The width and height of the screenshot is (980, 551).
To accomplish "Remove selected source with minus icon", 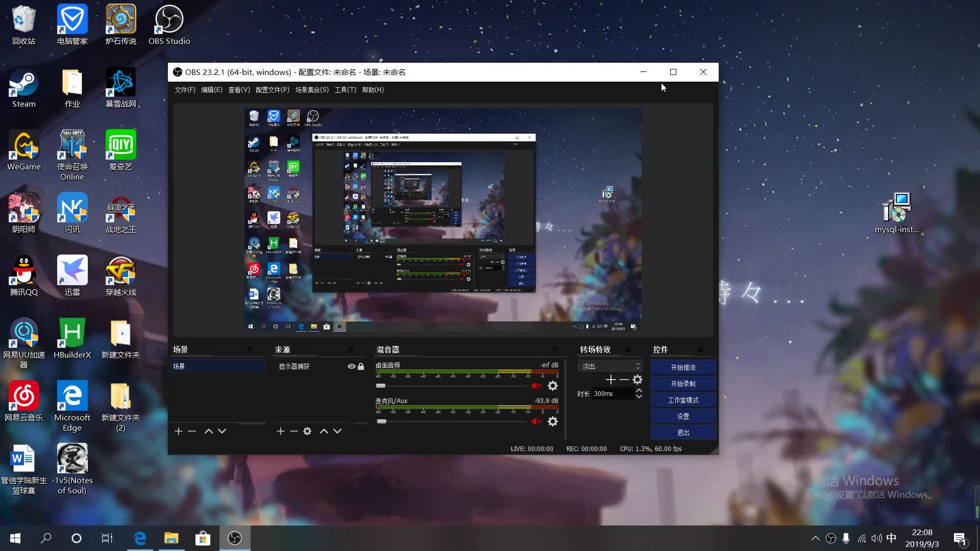I will coord(293,431).
